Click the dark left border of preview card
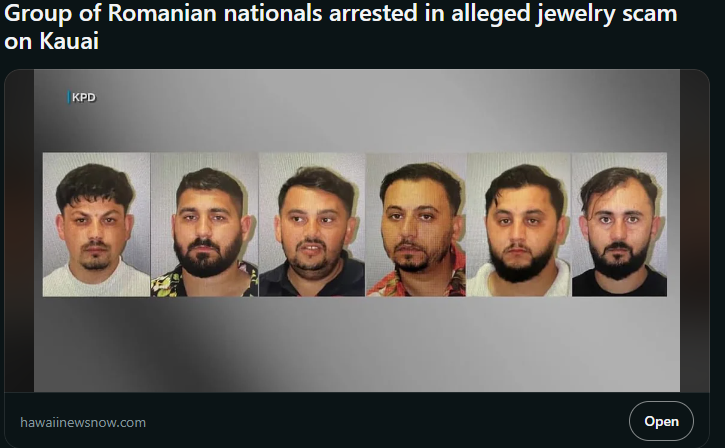 point(19,230)
